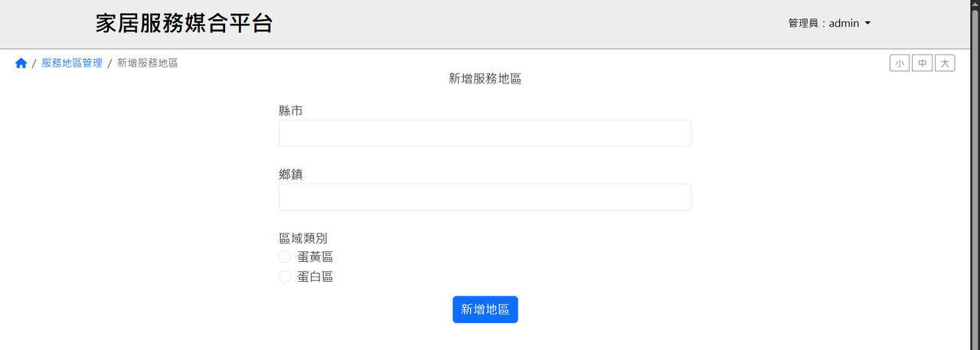
Task: Open the 服務地區管理 breadcrumb link
Action: tap(72, 63)
